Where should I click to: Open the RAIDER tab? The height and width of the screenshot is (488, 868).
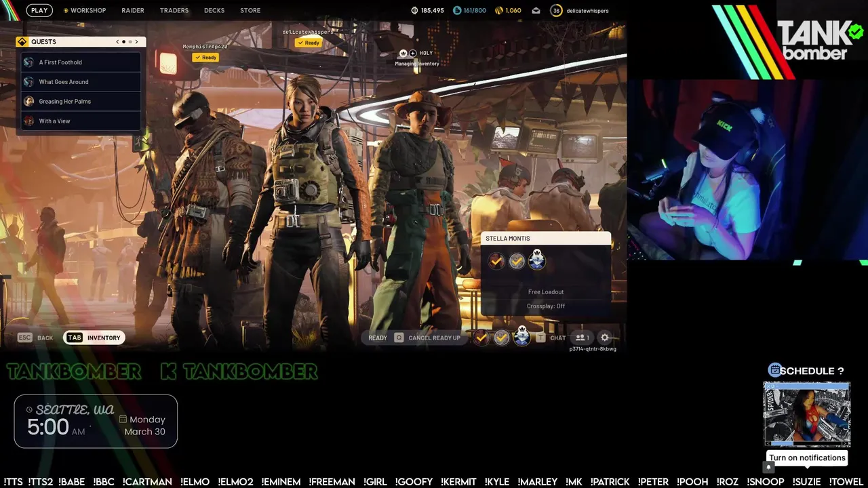(133, 10)
